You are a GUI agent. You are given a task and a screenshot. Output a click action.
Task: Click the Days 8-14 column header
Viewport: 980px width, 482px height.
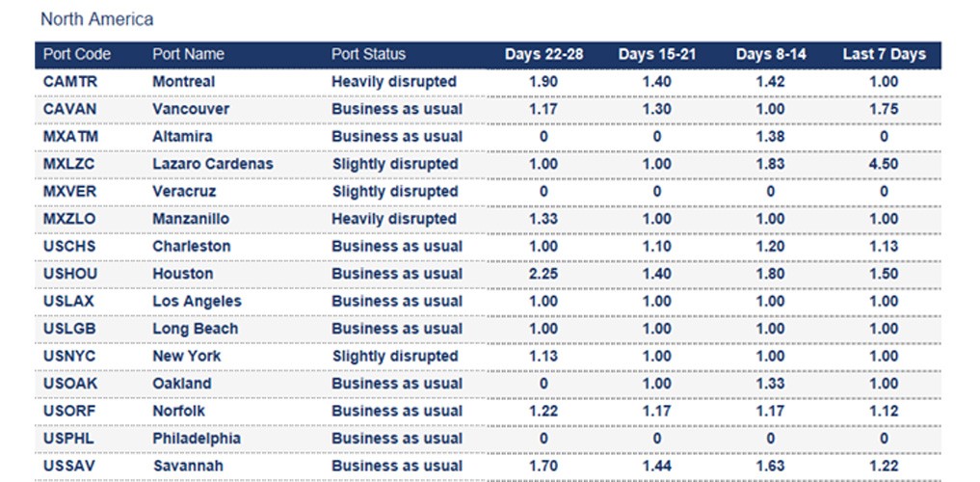point(771,55)
